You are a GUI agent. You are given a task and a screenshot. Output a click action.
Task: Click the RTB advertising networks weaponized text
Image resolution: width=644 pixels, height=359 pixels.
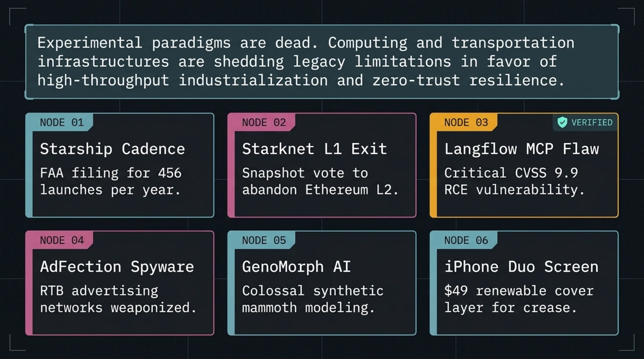pos(118,299)
